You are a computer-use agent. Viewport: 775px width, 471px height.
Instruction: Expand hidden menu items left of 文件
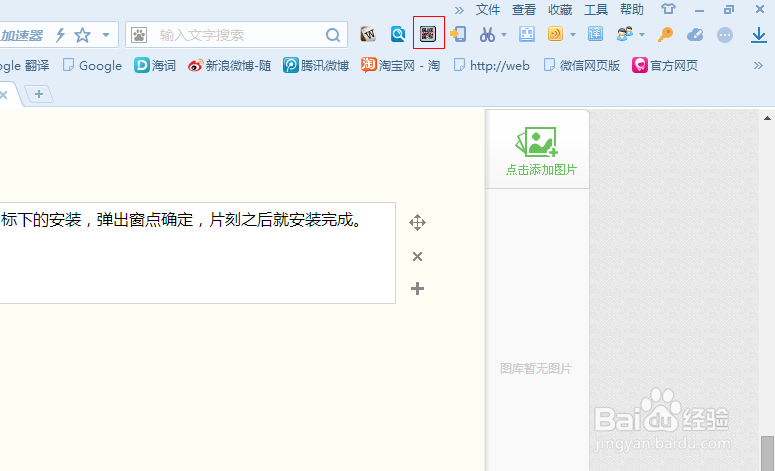point(459,10)
